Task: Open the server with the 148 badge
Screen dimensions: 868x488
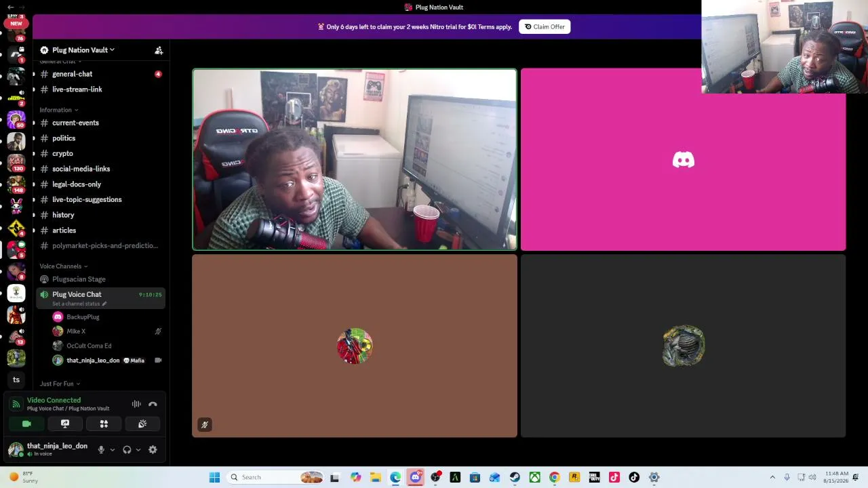Action: coord(16,185)
